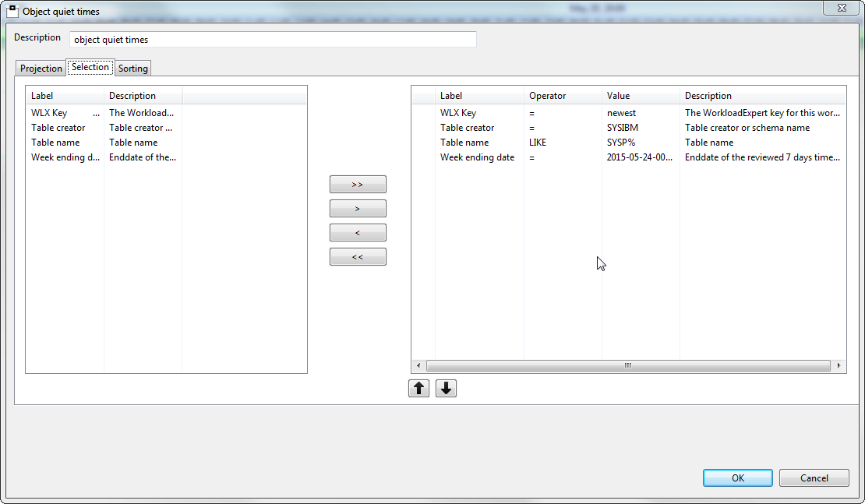Click the move up arrow icon

point(418,388)
